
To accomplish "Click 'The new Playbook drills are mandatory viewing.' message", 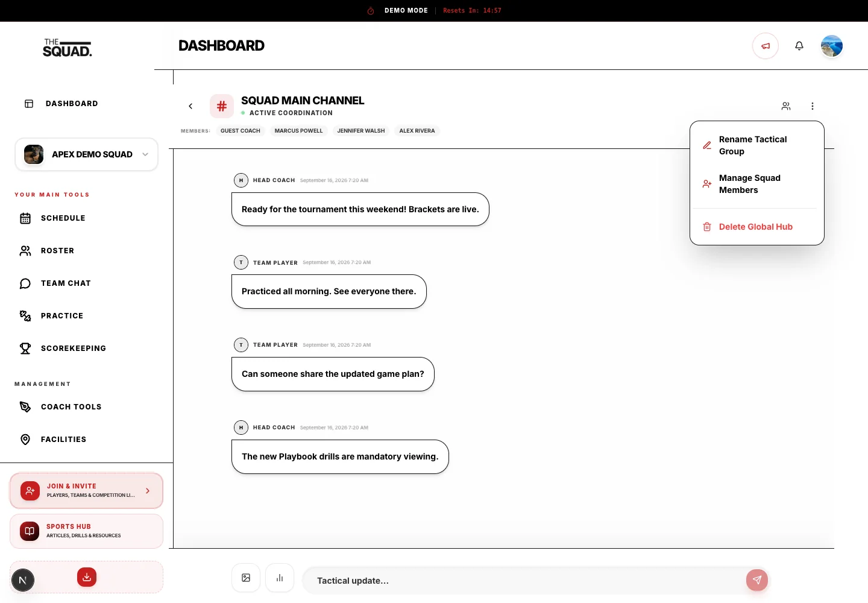I will [x=340, y=456].
